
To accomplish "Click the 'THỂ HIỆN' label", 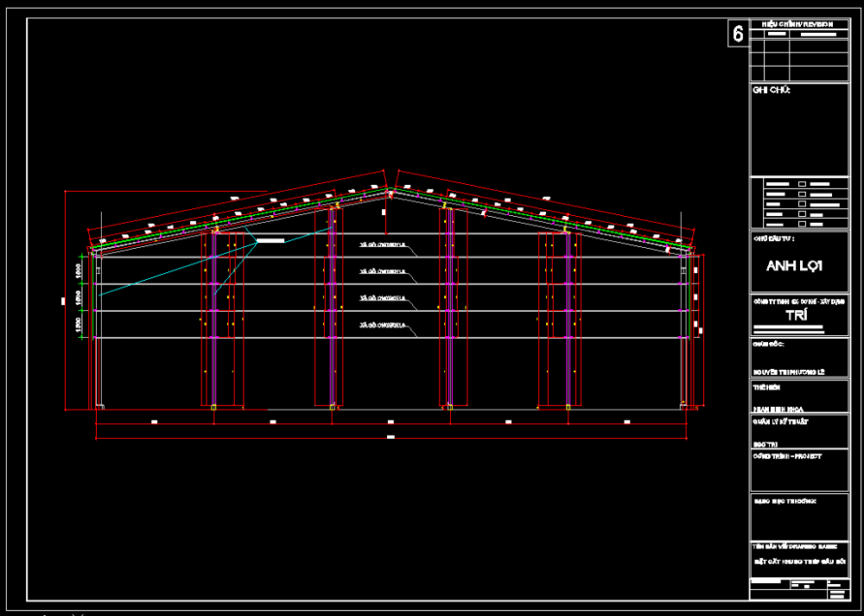I will pos(766,387).
